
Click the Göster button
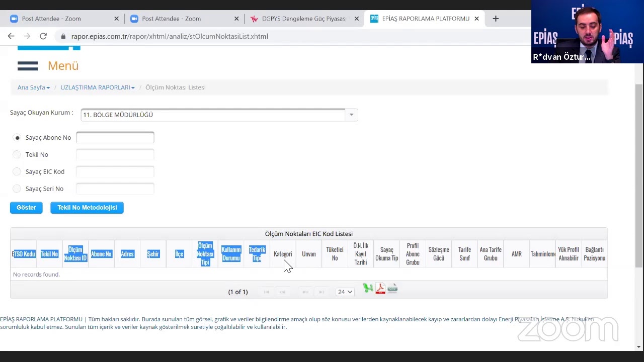pyautogui.click(x=26, y=208)
